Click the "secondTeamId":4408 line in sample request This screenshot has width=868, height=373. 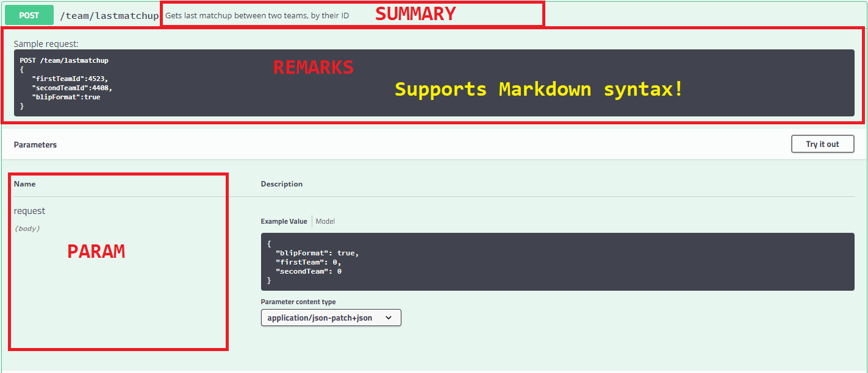point(71,88)
